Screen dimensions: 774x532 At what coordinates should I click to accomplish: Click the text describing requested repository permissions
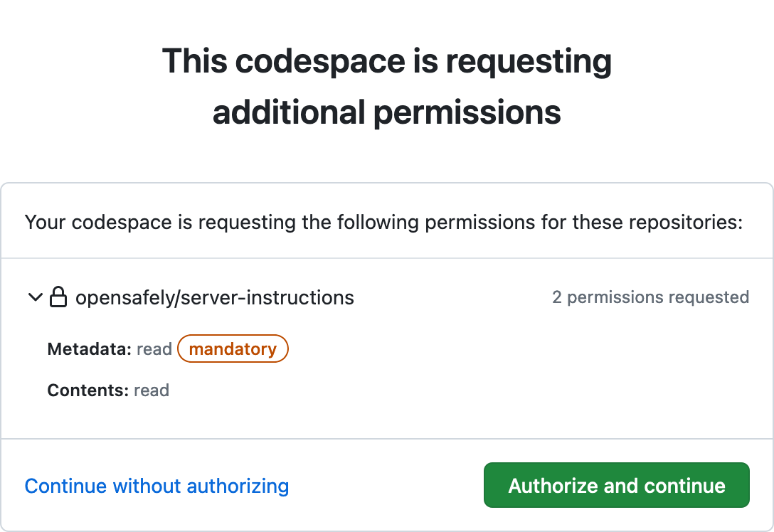(384, 222)
